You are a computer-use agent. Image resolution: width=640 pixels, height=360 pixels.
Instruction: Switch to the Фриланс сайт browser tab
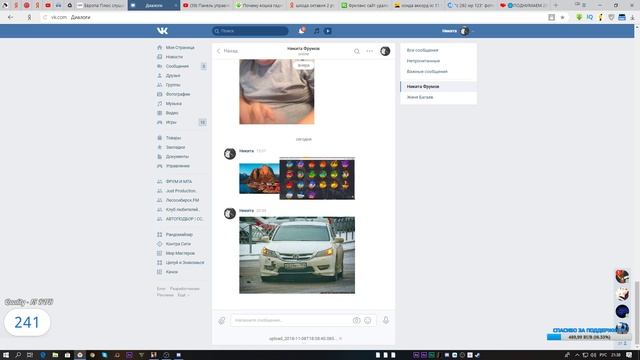point(364,5)
